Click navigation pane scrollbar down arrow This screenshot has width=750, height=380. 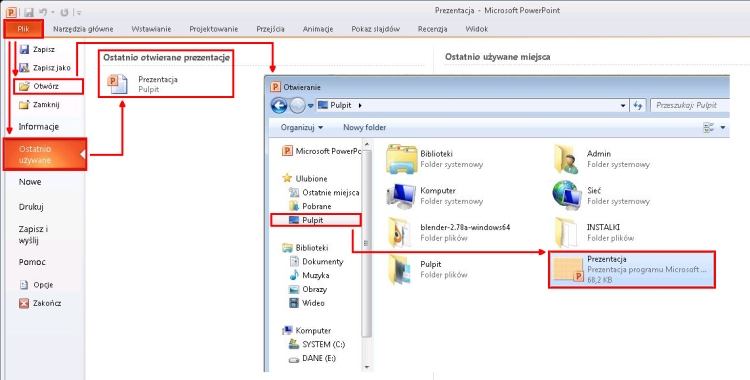367,368
